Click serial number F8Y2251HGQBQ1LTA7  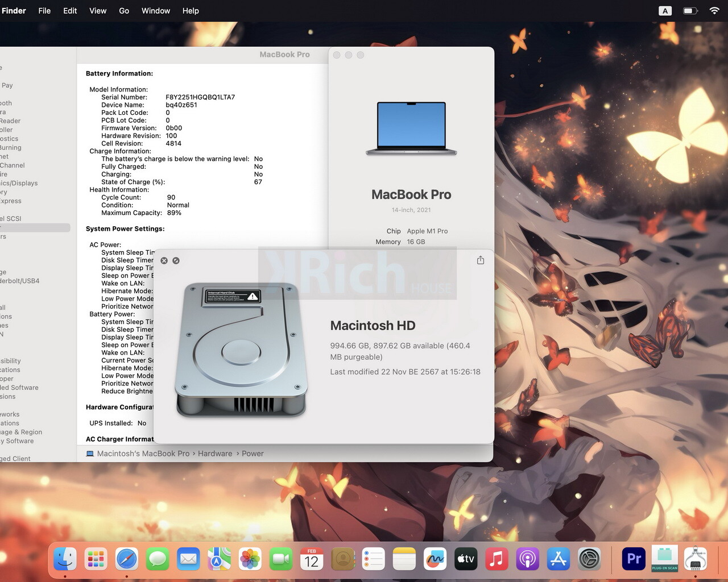tap(200, 97)
